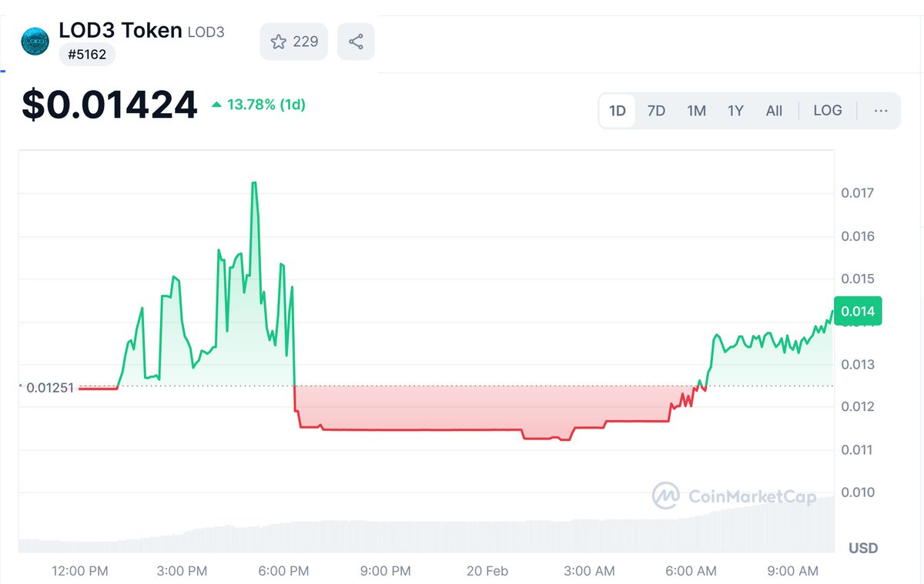Switch chart to 7D range
This screenshot has height=584, width=924.
tap(656, 111)
